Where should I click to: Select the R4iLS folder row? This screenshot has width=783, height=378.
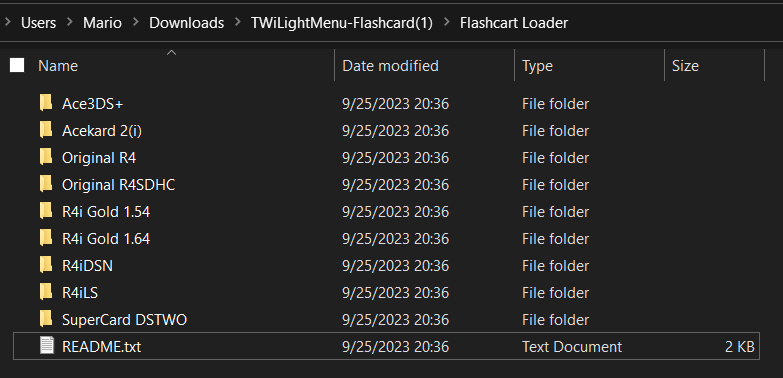(x=386, y=292)
